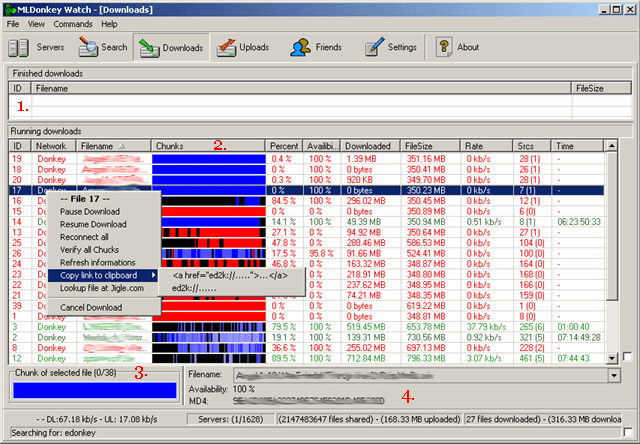Open the Uploads toolbar view
640x444 pixels.
point(243,47)
